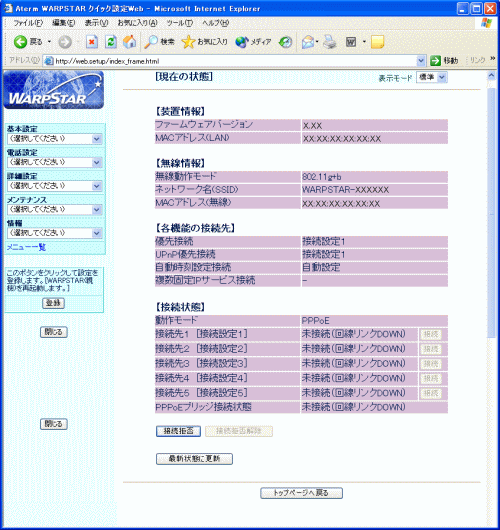The image size is (500, 530).
Task: Open the ファイル(F) menu
Action: click(x=28, y=23)
